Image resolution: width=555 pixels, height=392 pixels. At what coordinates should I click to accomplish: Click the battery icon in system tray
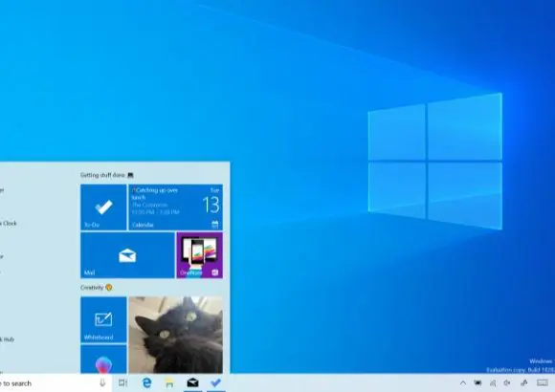click(x=477, y=382)
